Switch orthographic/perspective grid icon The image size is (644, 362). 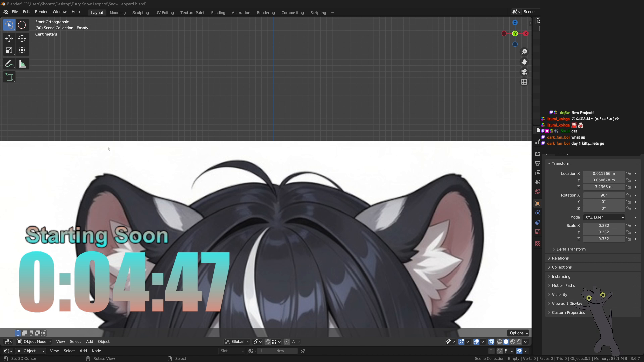coord(524,82)
